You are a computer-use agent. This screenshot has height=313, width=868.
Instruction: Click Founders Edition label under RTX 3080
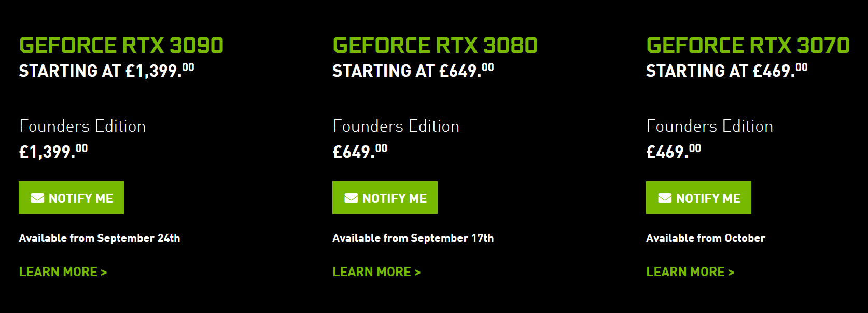396,126
